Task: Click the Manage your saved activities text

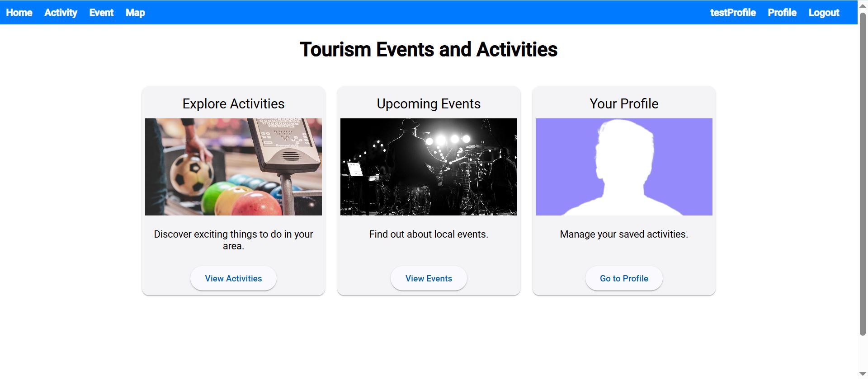Action: [x=623, y=234]
